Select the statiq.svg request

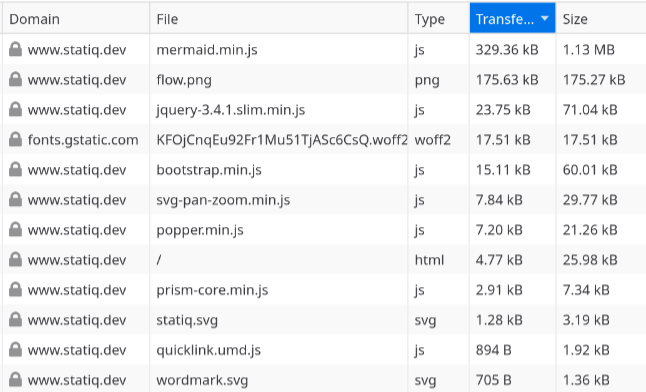click(x=187, y=320)
